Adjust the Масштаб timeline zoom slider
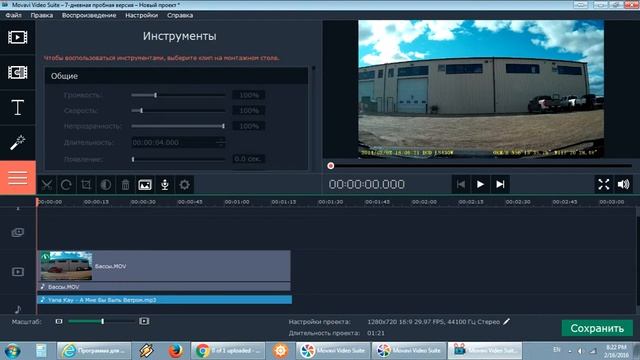Screen dimensions: 640x360 (x=102, y=321)
